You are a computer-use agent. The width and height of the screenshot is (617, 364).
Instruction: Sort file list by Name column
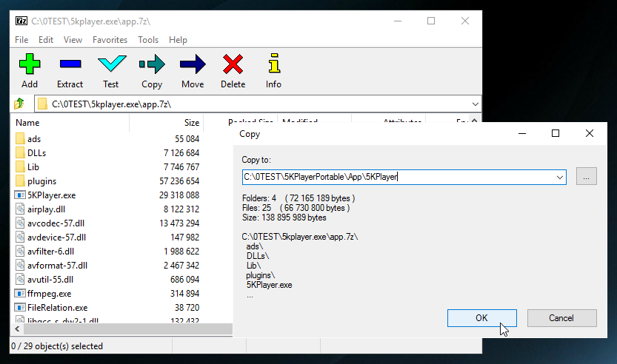coord(27,123)
